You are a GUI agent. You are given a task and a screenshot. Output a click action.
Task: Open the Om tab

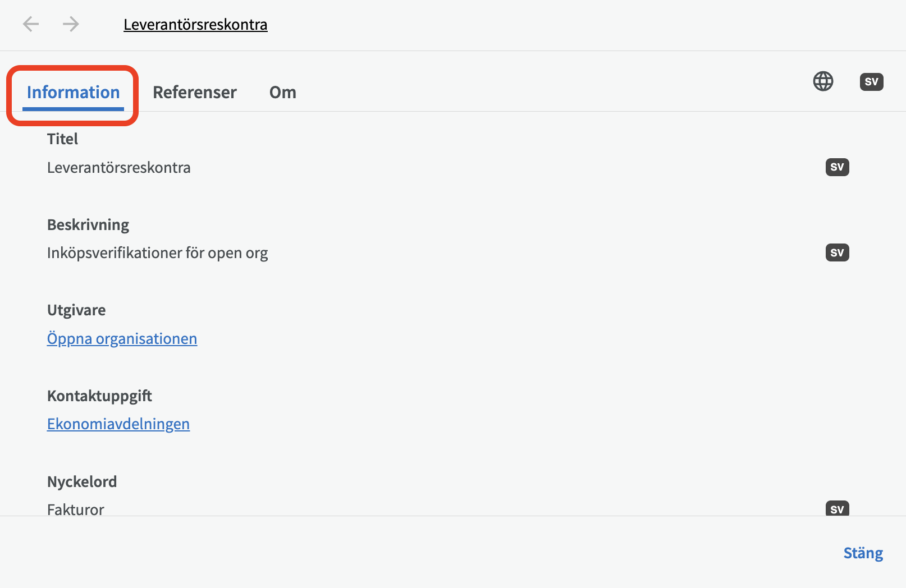click(283, 93)
